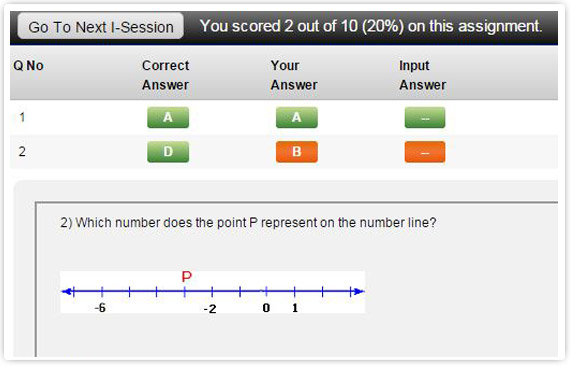Click the Correct Answer column header
This screenshot has width=573, height=366.
[x=166, y=75]
